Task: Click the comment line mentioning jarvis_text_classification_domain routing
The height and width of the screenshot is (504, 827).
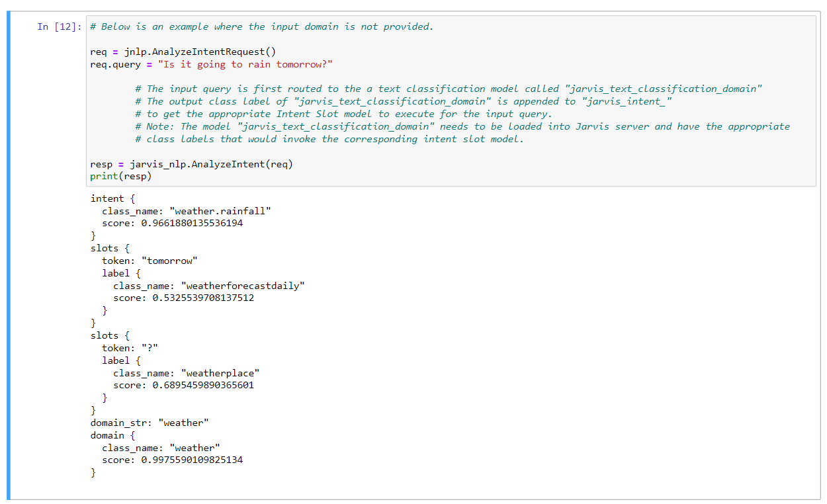Action: 449,89
